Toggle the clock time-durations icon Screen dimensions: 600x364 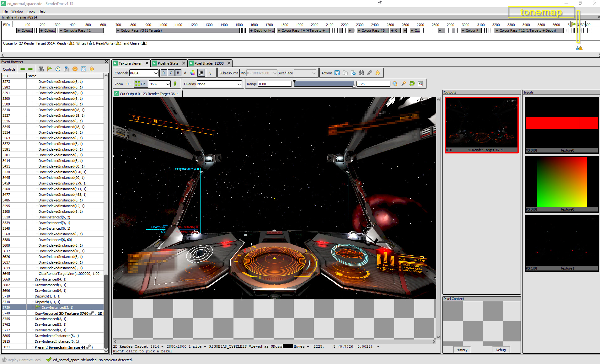click(58, 69)
